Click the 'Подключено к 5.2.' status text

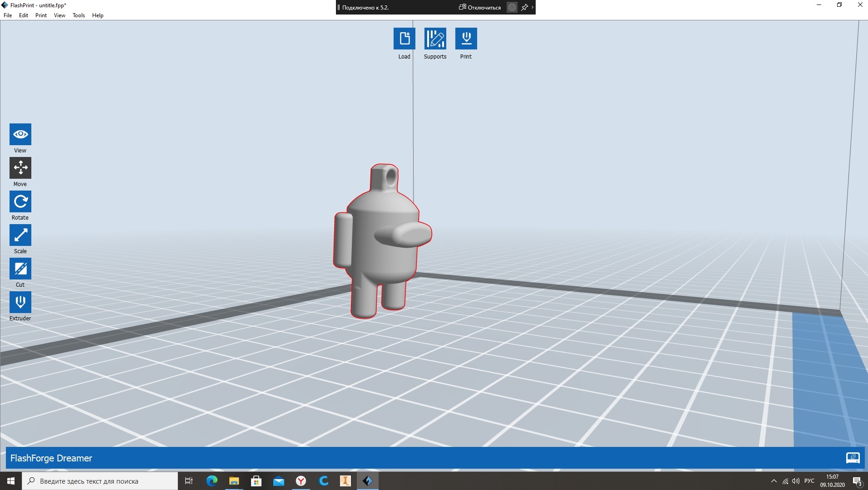[365, 7]
